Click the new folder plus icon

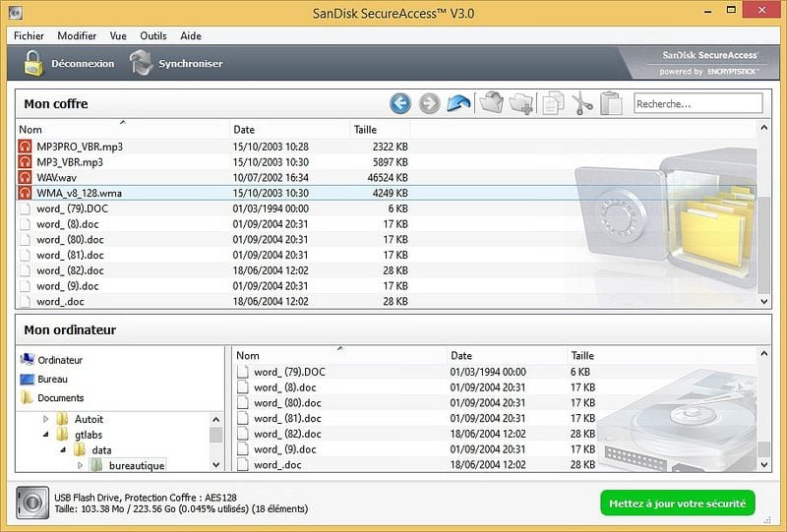coord(521,103)
